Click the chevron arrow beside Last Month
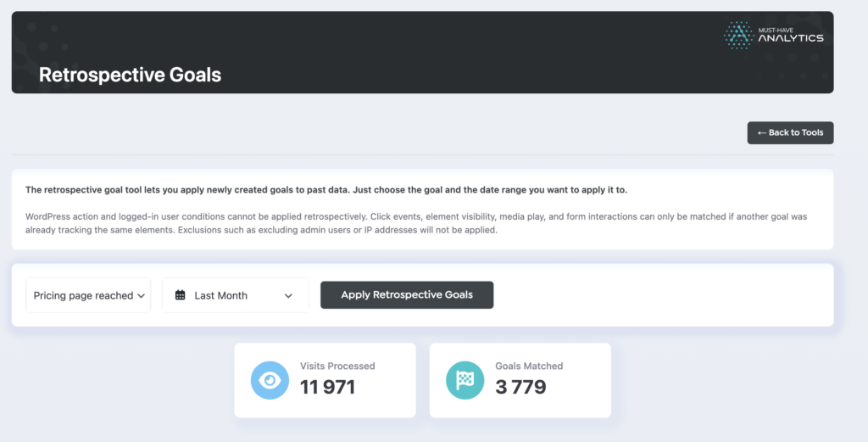 click(x=288, y=296)
